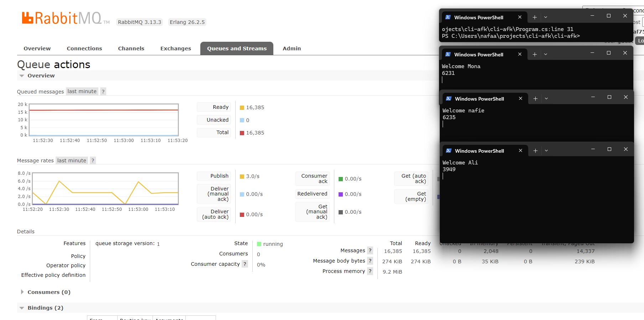Click the Message rates chart
Screen dimensions: 644x320
(x=105, y=189)
